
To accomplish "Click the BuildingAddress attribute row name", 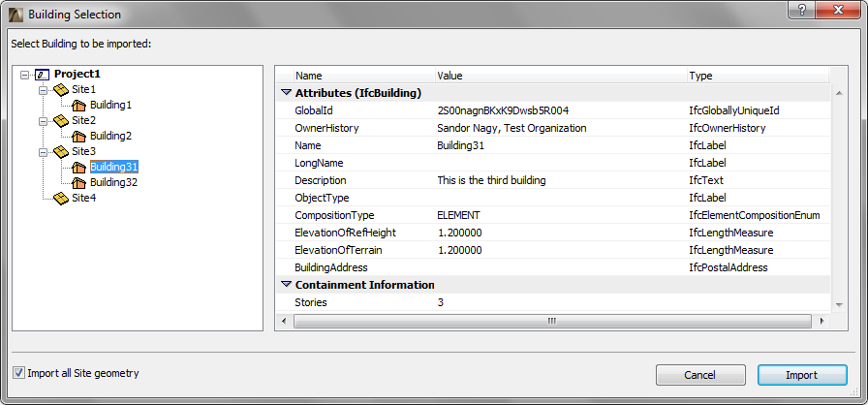I will pos(331,267).
